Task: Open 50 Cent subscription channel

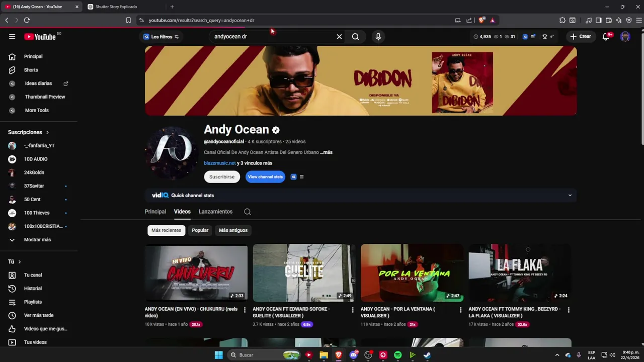Action: pyautogui.click(x=32, y=200)
